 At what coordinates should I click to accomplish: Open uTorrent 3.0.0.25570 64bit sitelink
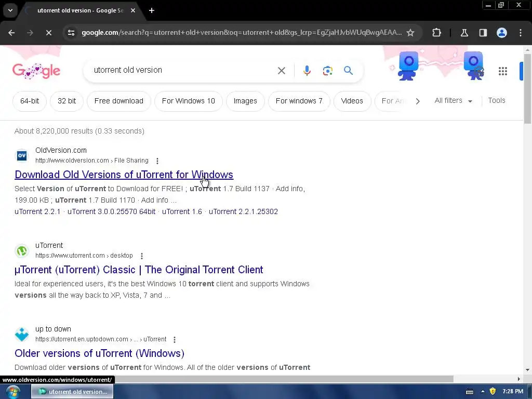click(111, 211)
